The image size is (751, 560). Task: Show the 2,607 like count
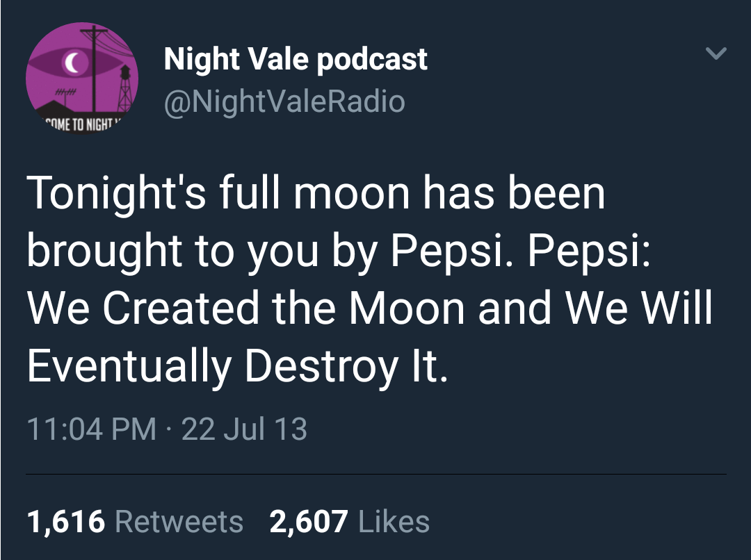(309, 521)
